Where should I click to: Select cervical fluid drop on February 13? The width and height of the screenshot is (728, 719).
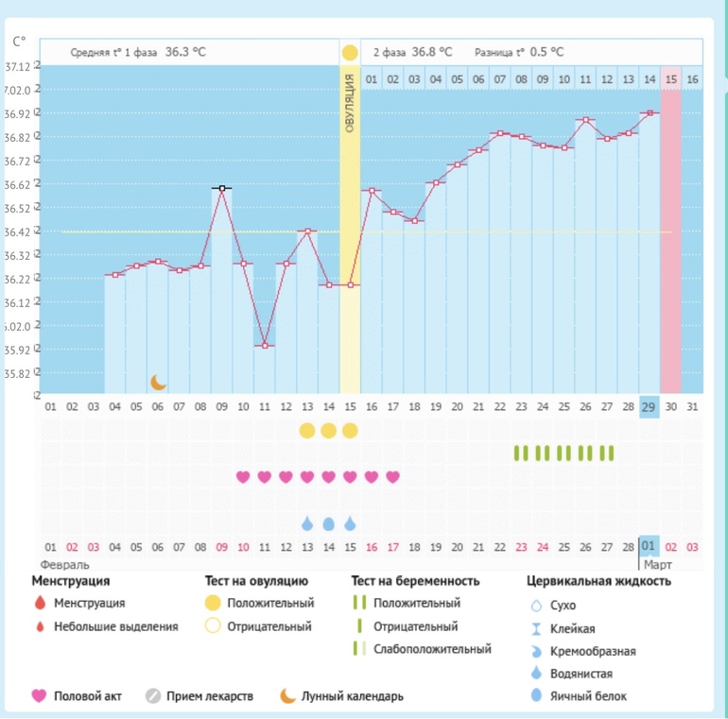click(307, 523)
